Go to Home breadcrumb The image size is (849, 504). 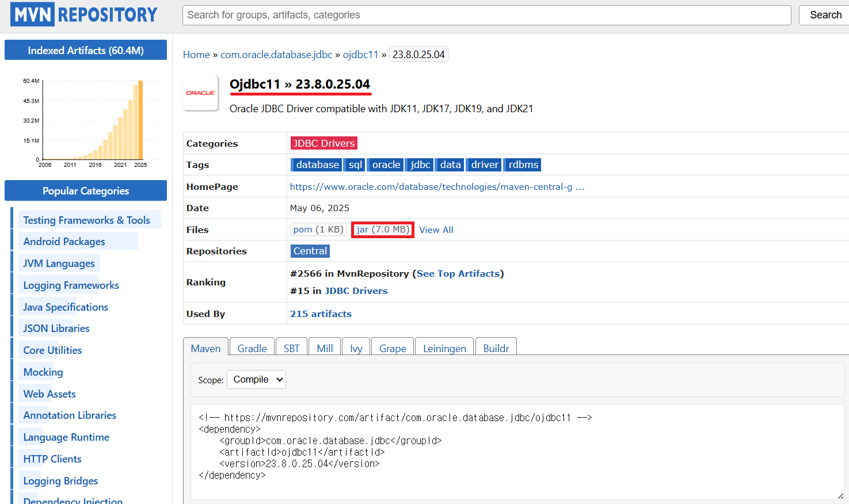click(x=196, y=55)
